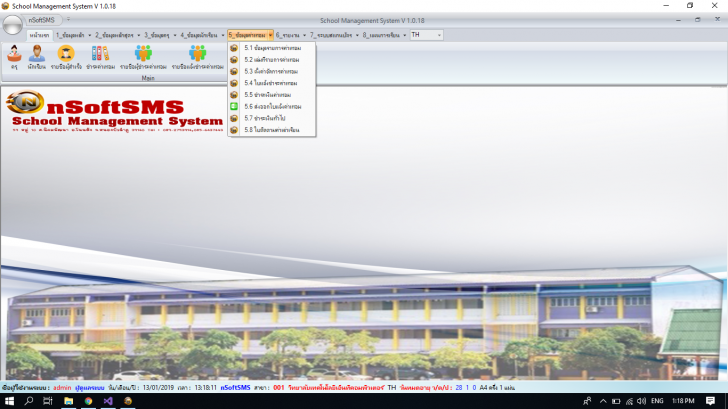Image resolution: width=728 pixels, height=409 pixels.
Task: Click 'A4' paper setting in status bar
Action: pos(483,388)
